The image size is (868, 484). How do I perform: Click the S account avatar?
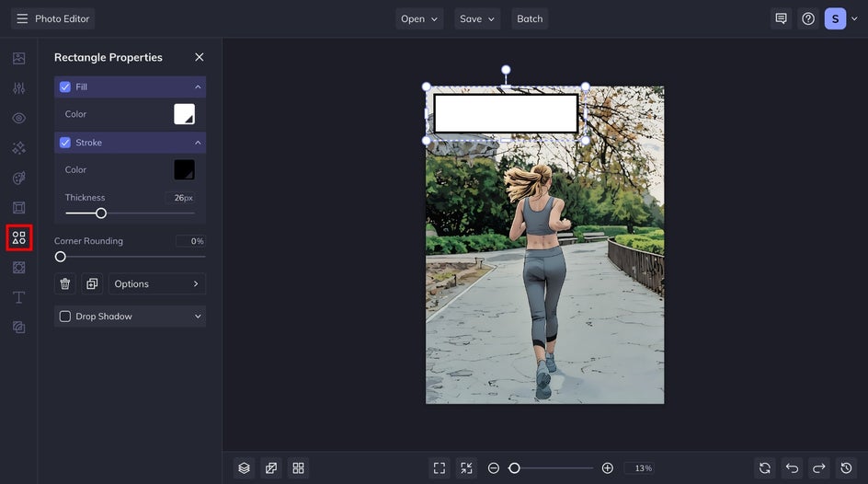click(x=835, y=18)
